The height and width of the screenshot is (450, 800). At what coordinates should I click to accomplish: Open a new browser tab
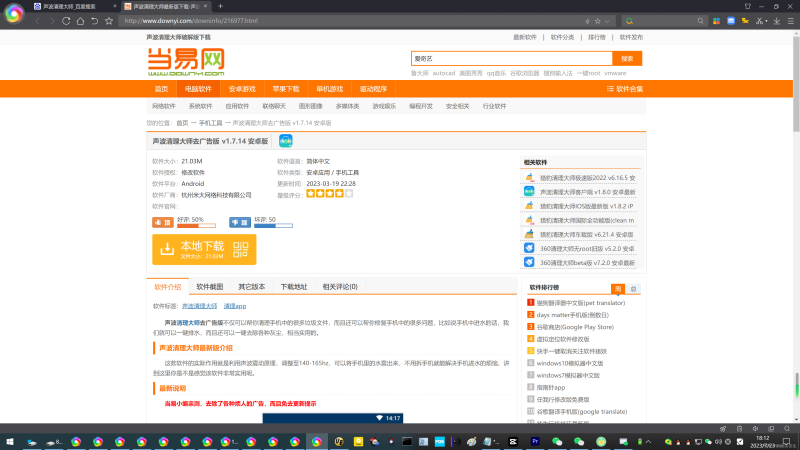220,6
